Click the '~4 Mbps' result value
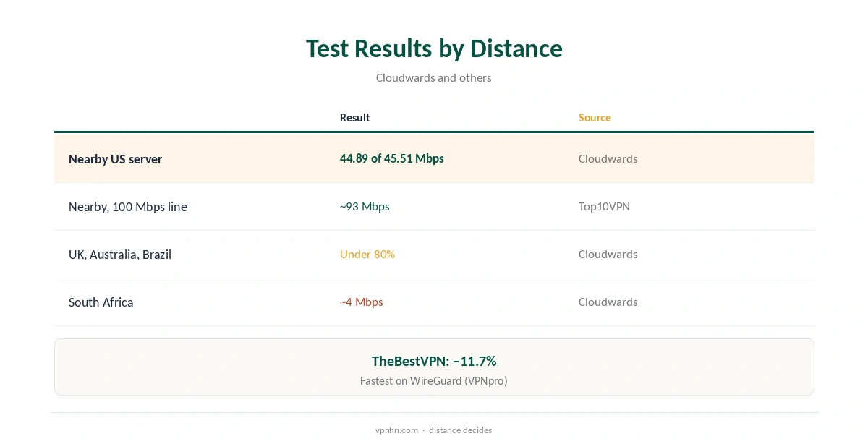 click(362, 302)
